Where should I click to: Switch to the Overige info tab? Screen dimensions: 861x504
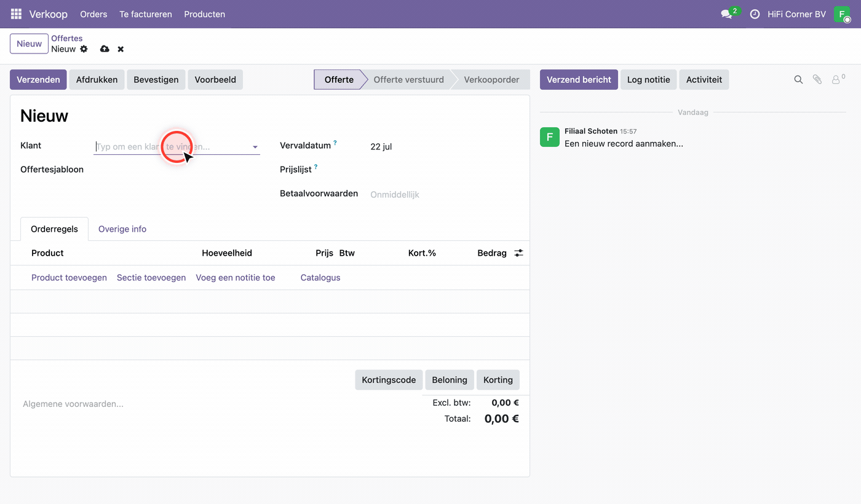[x=122, y=229]
